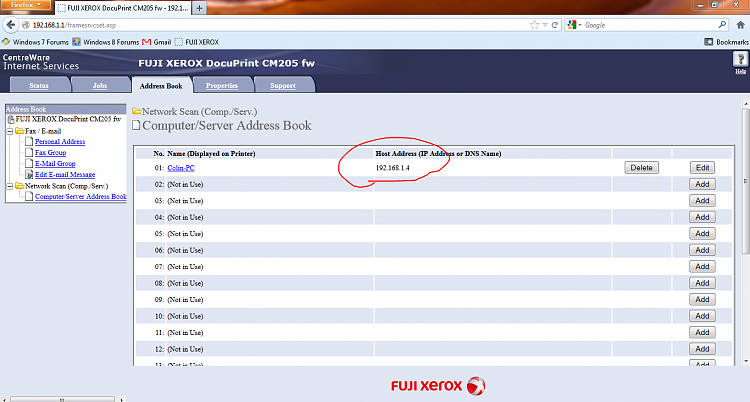Select the Address Book tab

click(x=161, y=86)
